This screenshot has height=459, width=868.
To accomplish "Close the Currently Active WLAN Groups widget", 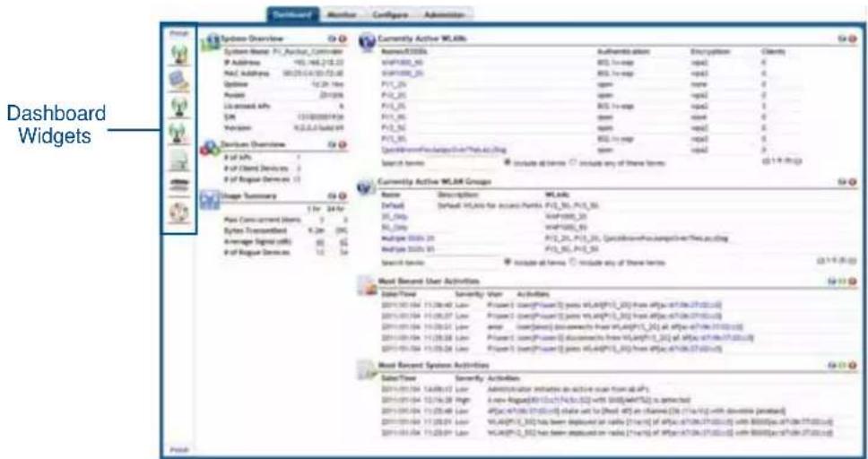I will pos(852,182).
